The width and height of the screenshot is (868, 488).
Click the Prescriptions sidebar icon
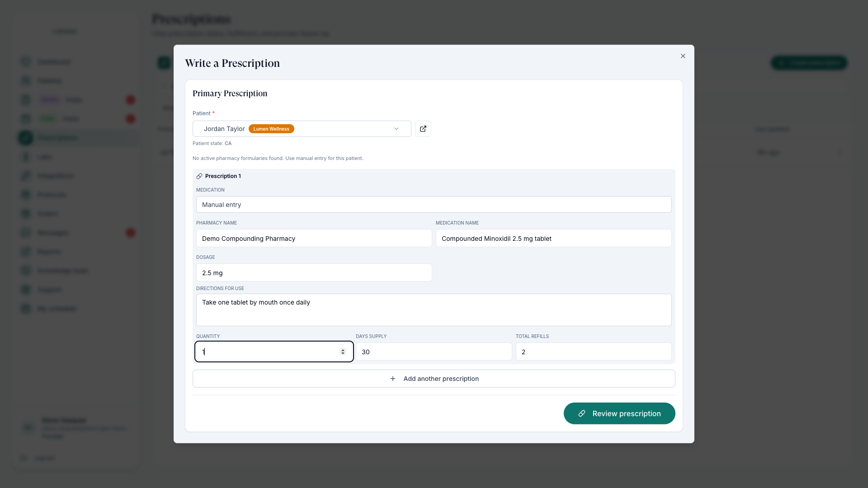click(x=26, y=138)
